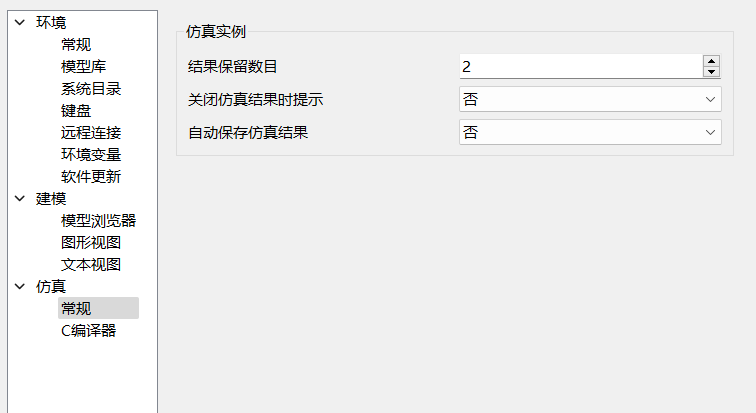Open the 系统目录 settings page
The height and width of the screenshot is (413, 756).
[91, 88]
